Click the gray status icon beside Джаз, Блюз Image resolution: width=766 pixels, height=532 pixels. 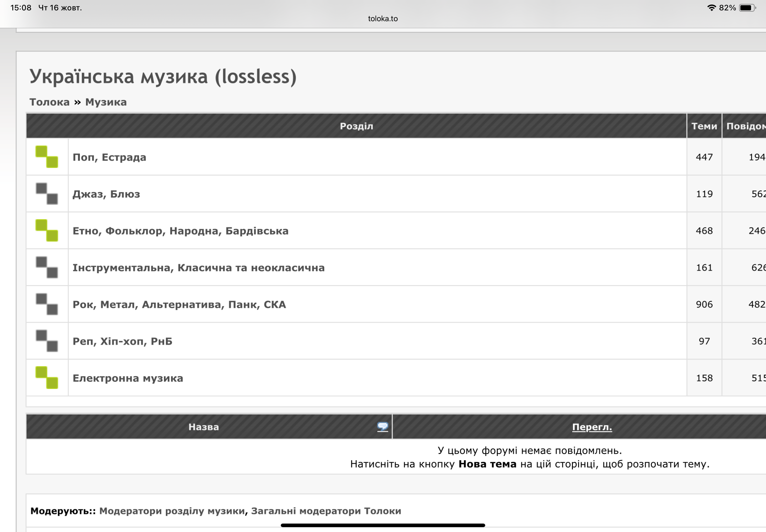(47, 194)
